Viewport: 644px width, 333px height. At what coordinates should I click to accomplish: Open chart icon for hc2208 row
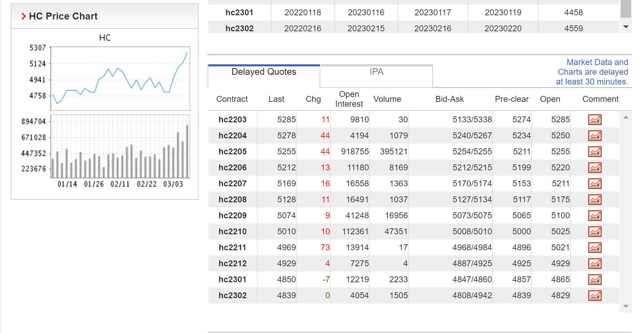click(595, 200)
